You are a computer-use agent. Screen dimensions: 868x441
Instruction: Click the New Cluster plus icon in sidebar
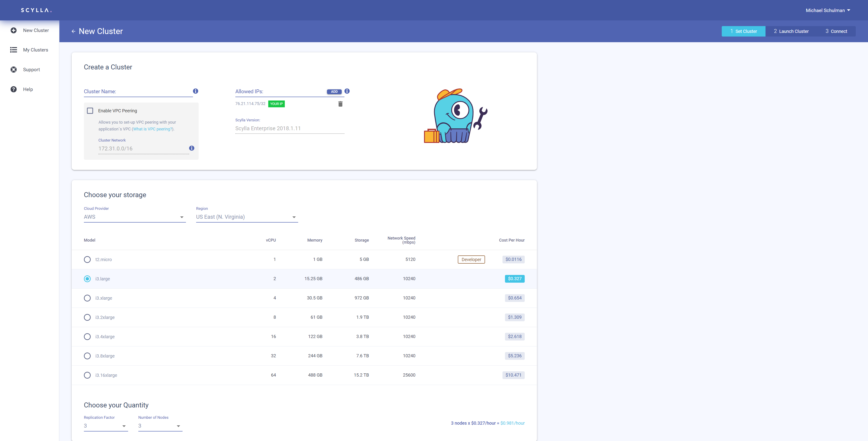[13, 30]
